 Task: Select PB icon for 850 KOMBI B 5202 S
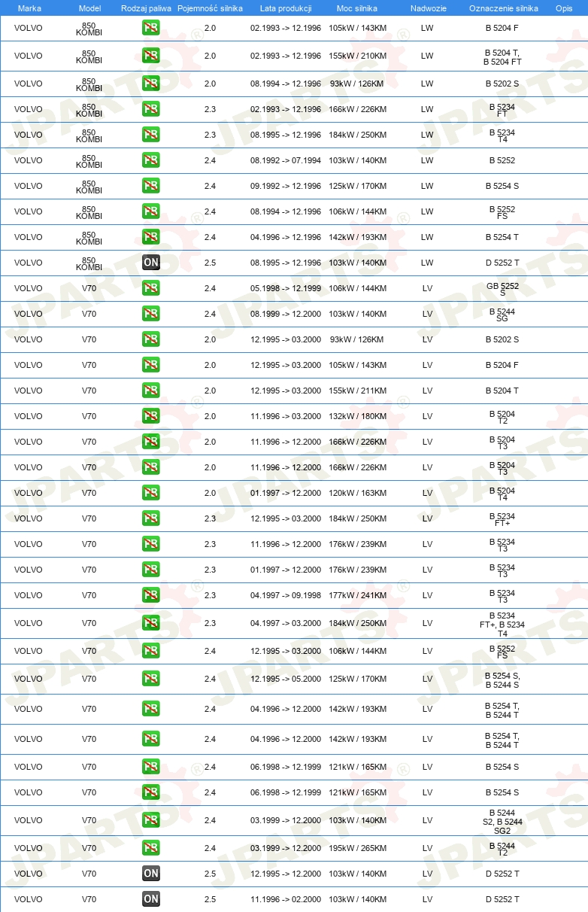(150, 84)
